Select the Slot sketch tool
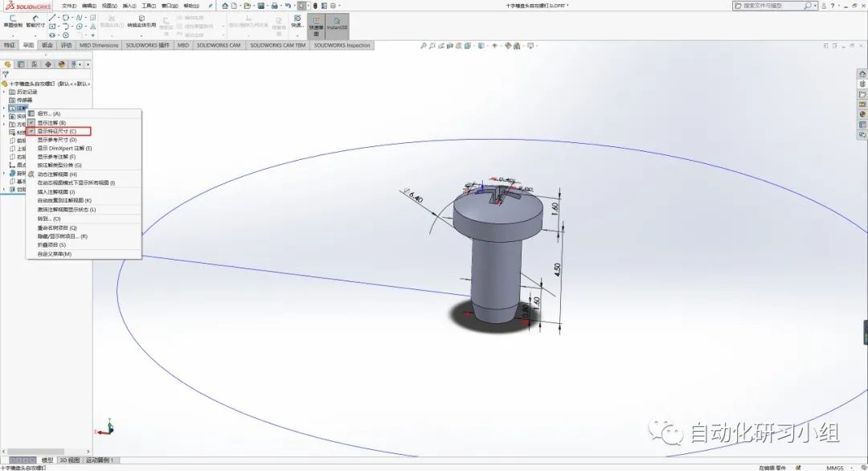The image size is (868, 471). point(52,35)
